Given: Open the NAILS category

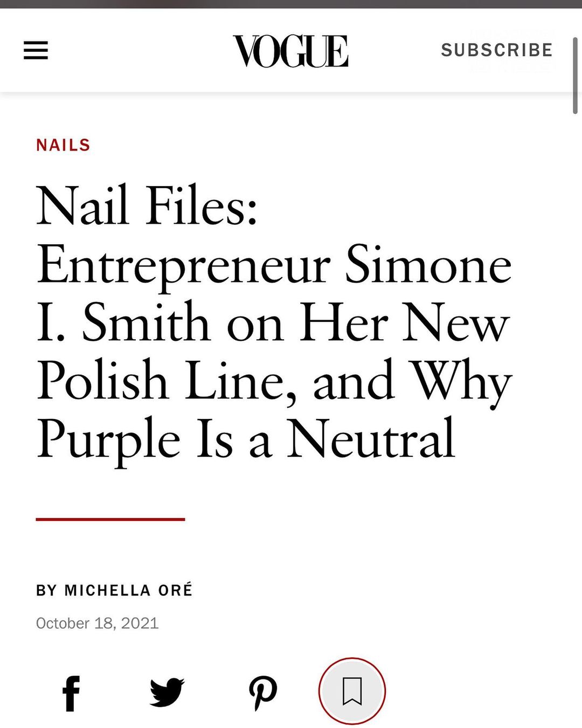Looking at the screenshot, I should [x=63, y=145].
